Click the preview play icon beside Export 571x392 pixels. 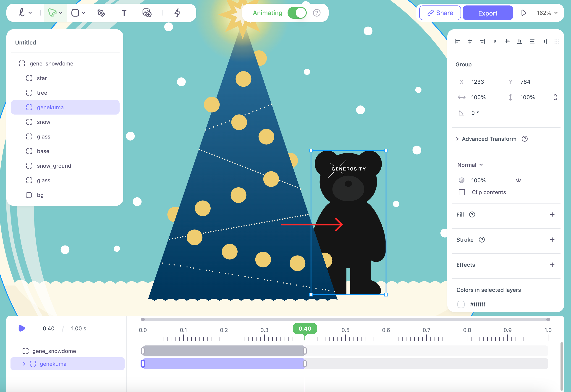524,13
